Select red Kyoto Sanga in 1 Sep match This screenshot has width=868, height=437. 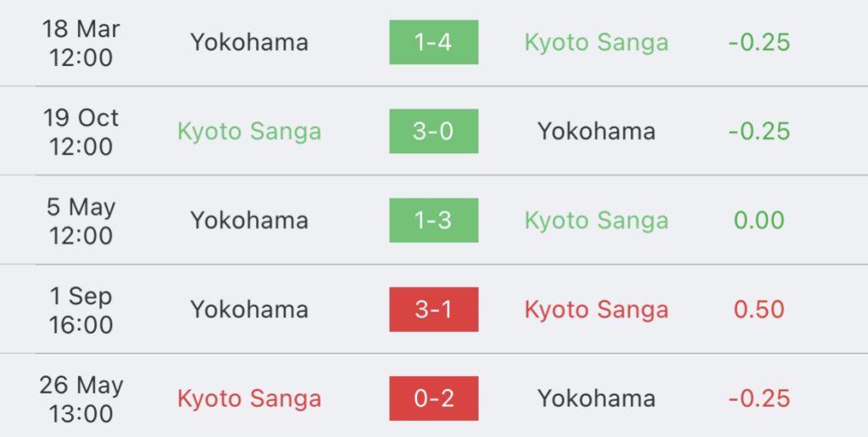(x=596, y=310)
